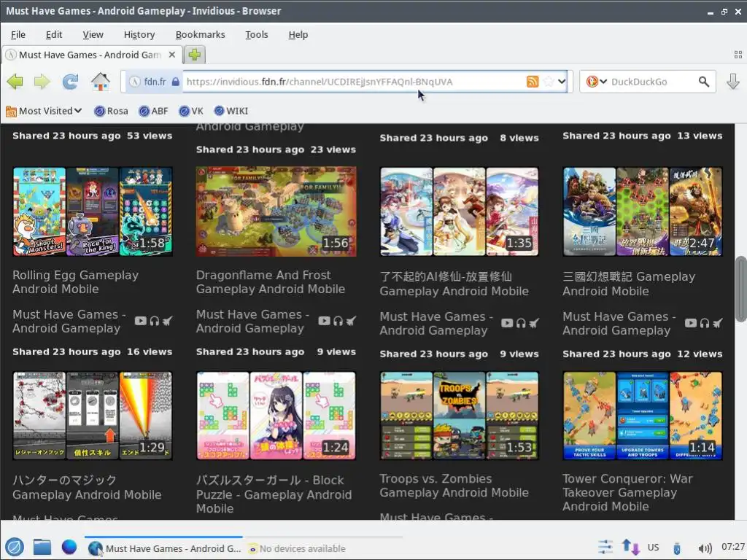The height and width of the screenshot is (560, 747).
Task: Play the Tower Conqueror 1:14 thumbnail
Action: [643, 416]
